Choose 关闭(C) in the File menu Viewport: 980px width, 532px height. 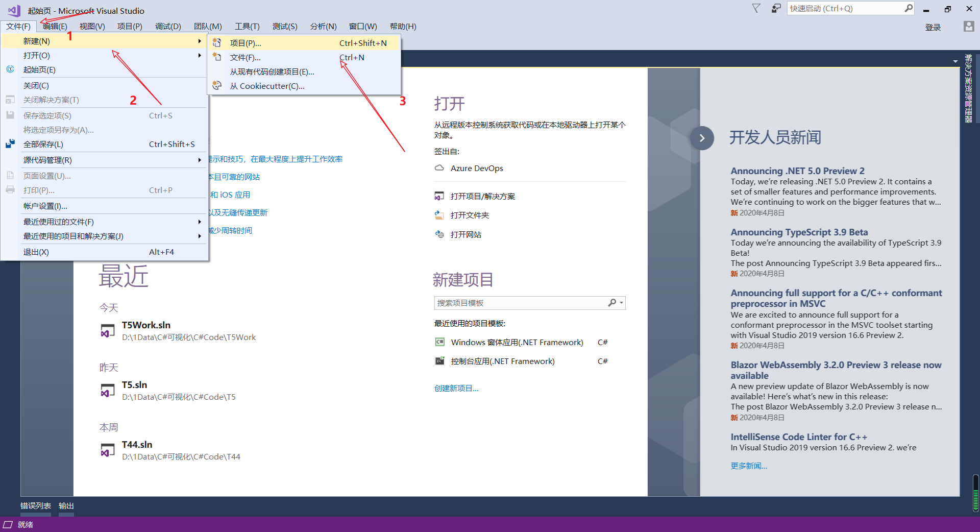point(104,85)
